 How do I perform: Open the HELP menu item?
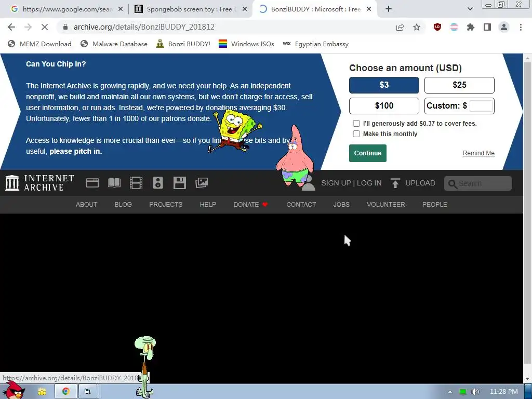(208, 205)
